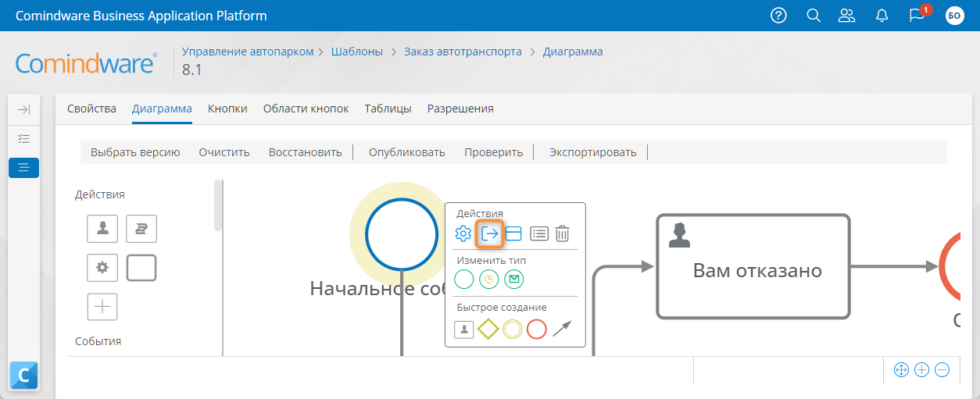Click the blue C icon in the sidebar

click(x=23, y=376)
